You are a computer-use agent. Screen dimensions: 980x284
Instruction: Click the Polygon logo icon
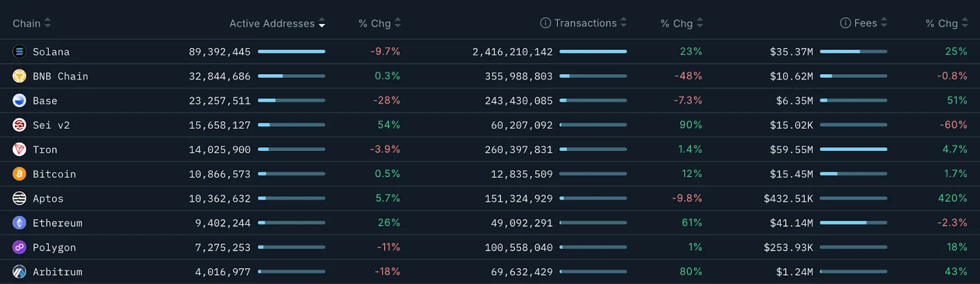(19, 248)
